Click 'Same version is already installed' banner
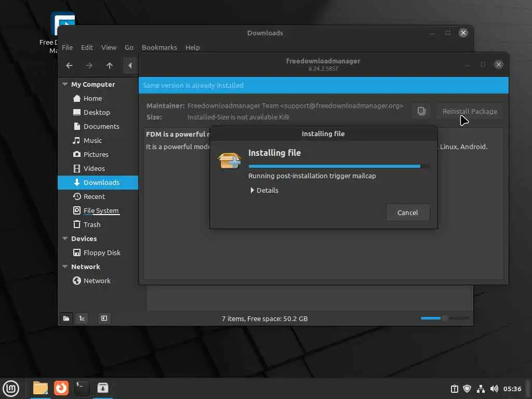 pos(324,85)
